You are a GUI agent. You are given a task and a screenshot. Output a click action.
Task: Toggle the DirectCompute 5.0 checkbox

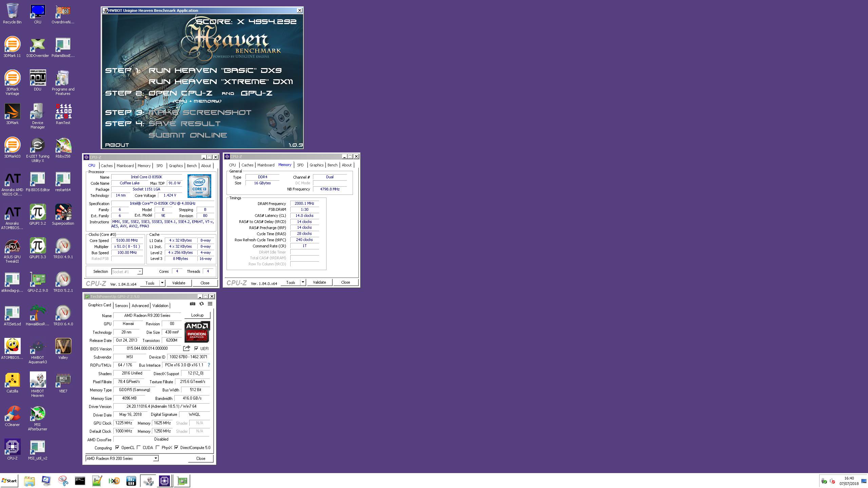coord(176,447)
